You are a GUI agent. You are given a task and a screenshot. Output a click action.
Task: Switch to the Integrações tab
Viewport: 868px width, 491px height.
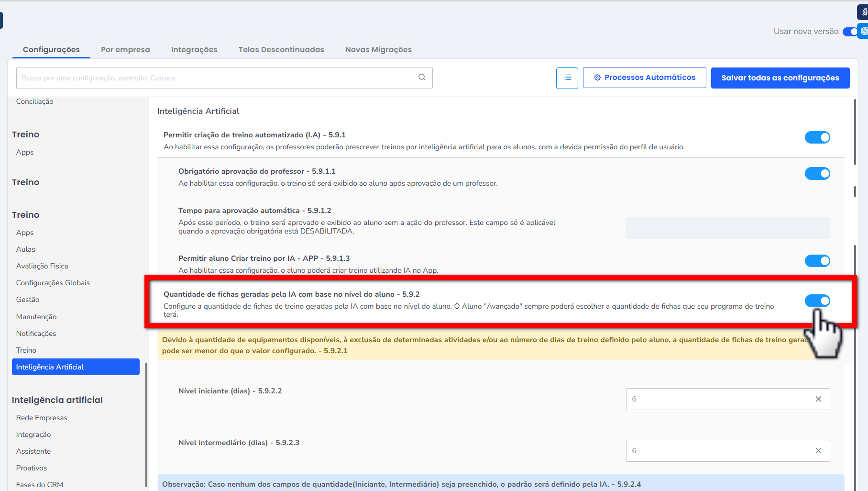click(x=194, y=50)
